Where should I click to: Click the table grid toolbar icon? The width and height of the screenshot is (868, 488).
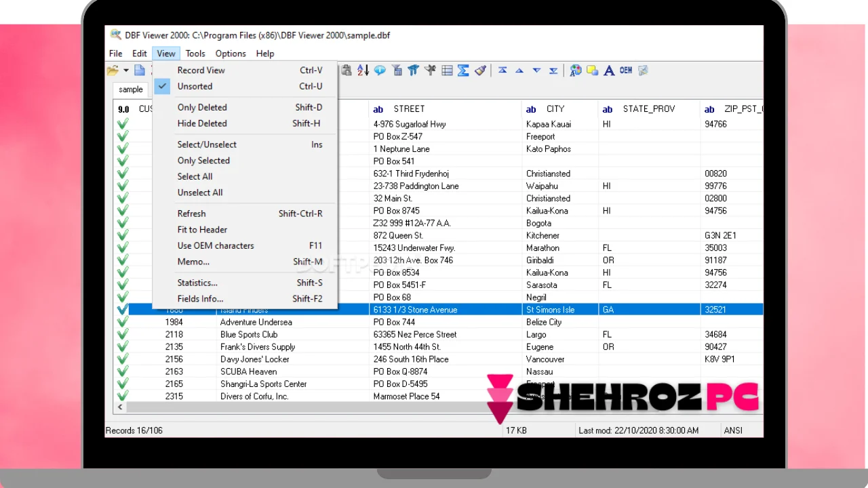coord(447,70)
